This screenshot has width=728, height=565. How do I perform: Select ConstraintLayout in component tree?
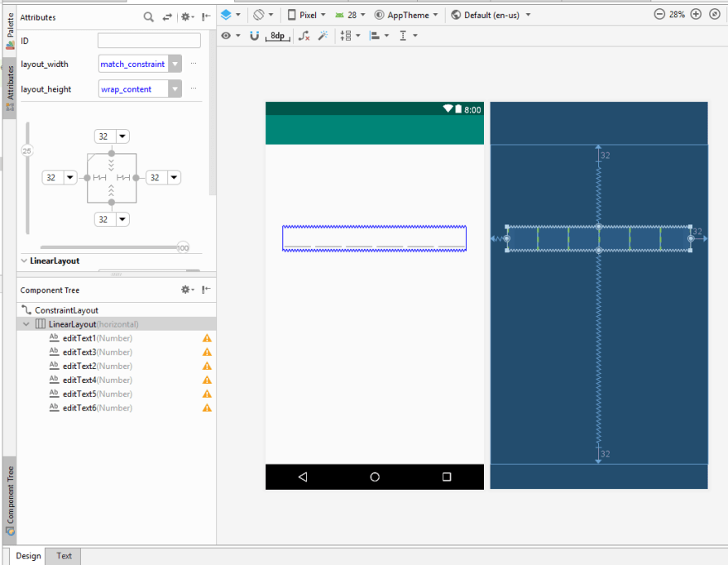pyautogui.click(x=66, y=310)
